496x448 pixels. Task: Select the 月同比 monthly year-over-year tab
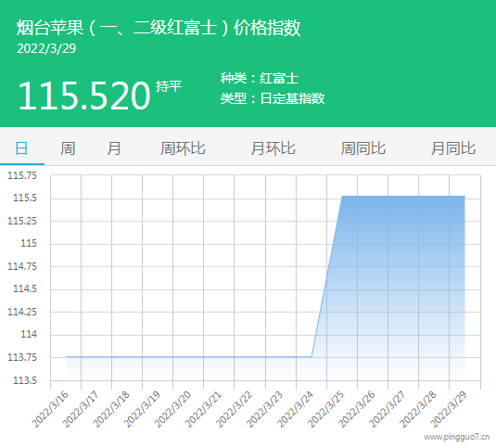coord(453,148)
